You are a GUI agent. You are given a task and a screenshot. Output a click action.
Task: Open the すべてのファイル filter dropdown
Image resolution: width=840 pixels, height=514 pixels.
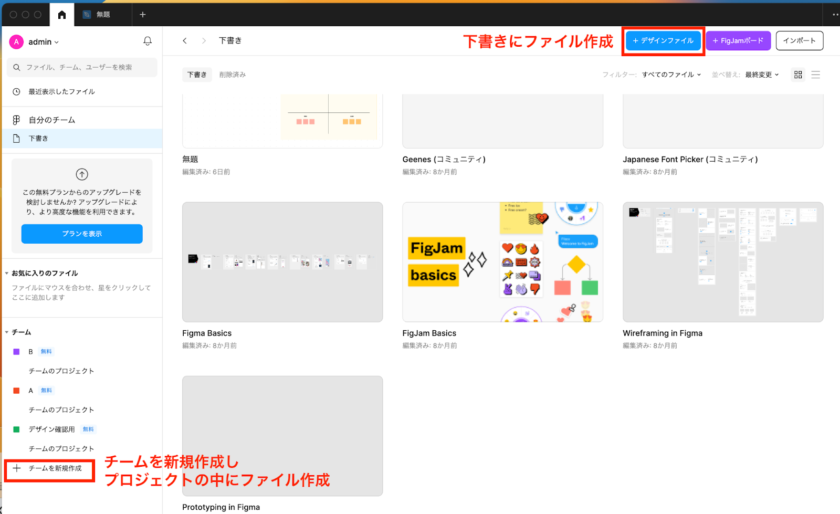(671, 75)
